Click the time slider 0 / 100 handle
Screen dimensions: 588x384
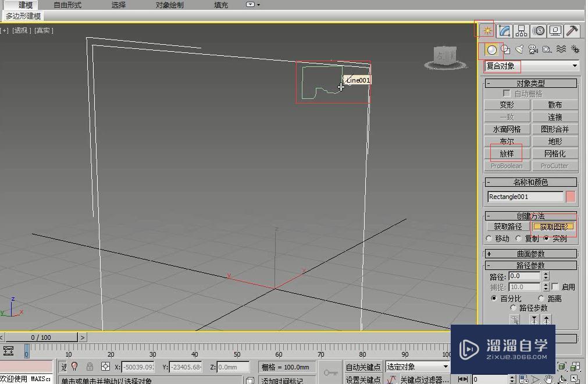[x=41, y=337]
